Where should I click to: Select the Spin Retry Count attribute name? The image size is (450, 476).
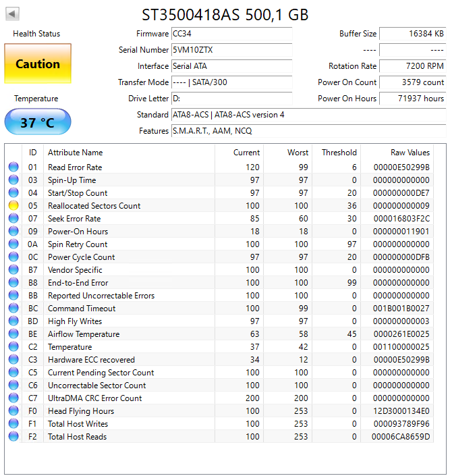pos(78,244)
